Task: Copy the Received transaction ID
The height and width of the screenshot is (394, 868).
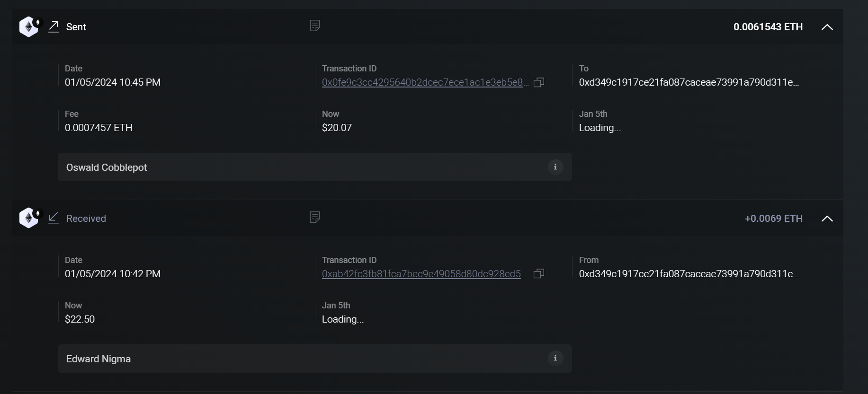Action: point(539,274)
